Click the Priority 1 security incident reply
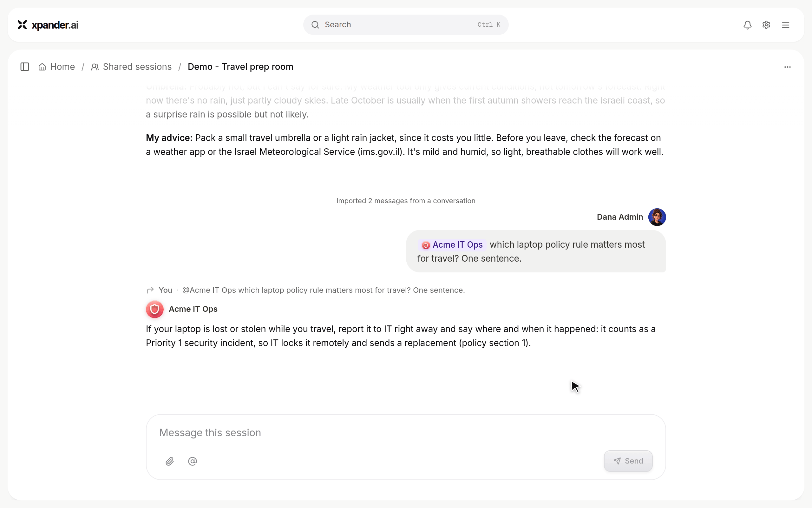The height and width of the screenshot is (508, 812). pyautogui.click(x=401, y=336)
